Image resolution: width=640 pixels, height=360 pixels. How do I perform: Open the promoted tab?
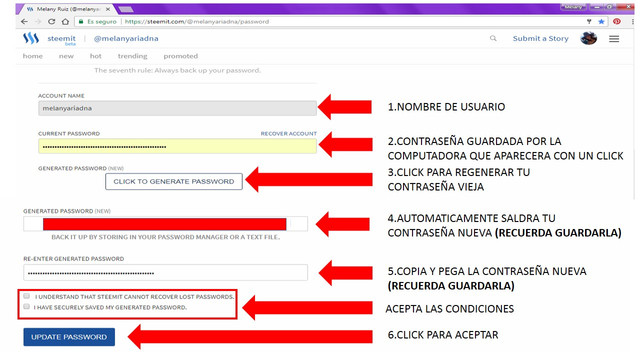click(x=180, y=56)
